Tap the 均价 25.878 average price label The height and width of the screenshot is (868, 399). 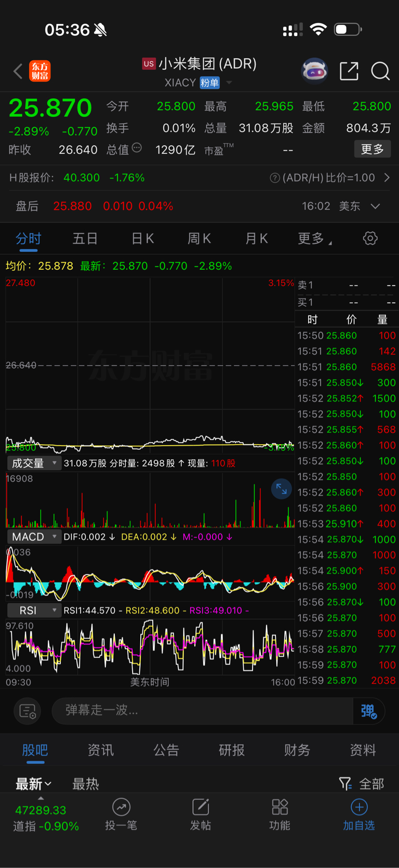[39, 266]
